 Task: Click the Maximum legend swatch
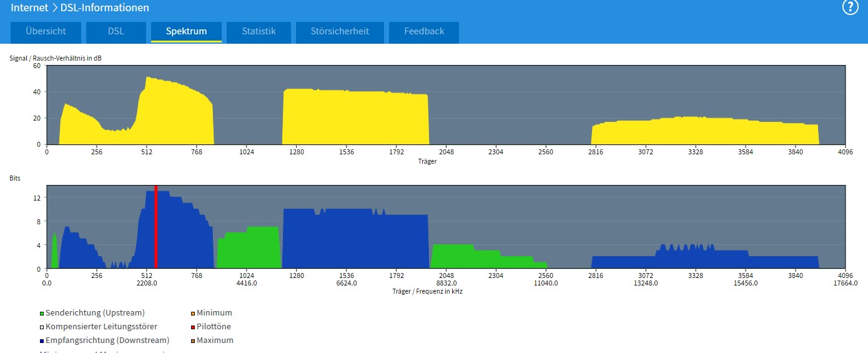pos(193,341)
